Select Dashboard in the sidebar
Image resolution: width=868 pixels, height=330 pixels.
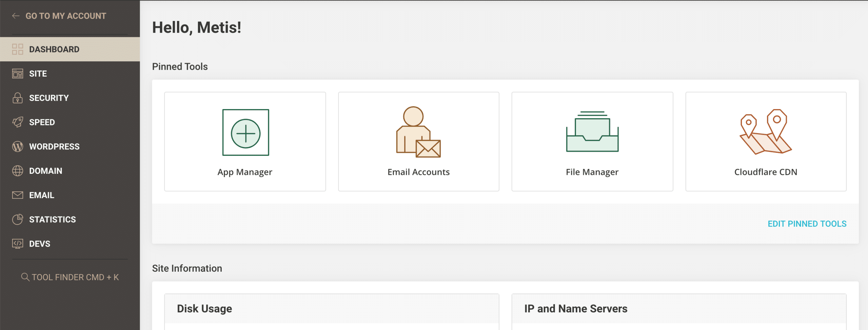(70, 49)
